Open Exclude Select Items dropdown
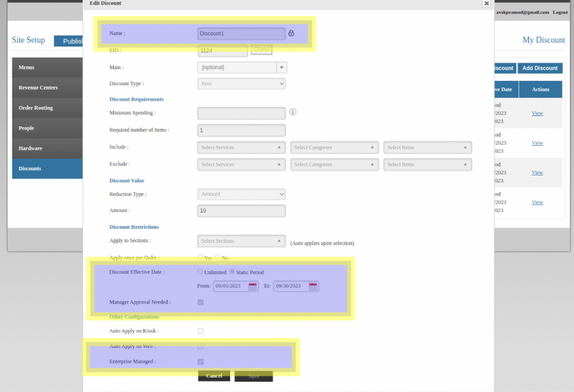Screen dimensions: 574x392 click(x=428, y=165)
